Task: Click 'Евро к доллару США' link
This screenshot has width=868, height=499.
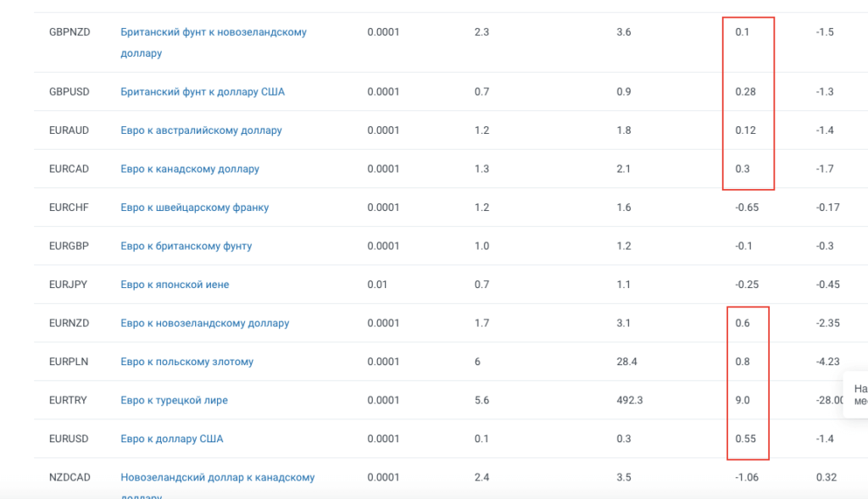Action: [x=172, y=439]
